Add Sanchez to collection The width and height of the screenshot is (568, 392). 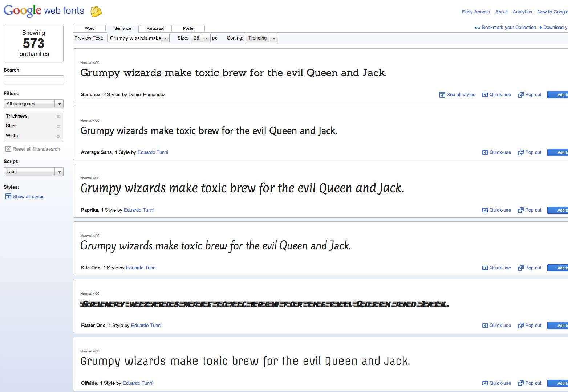[558, 95]
